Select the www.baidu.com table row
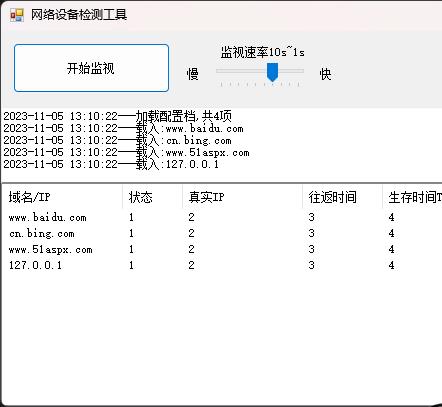Screen dimensions: 442x407 tap(222, 217)
